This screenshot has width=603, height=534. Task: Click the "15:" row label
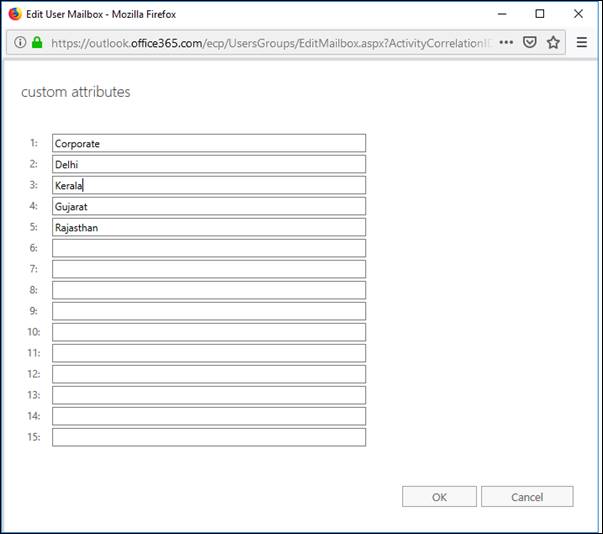coord(33,437)
